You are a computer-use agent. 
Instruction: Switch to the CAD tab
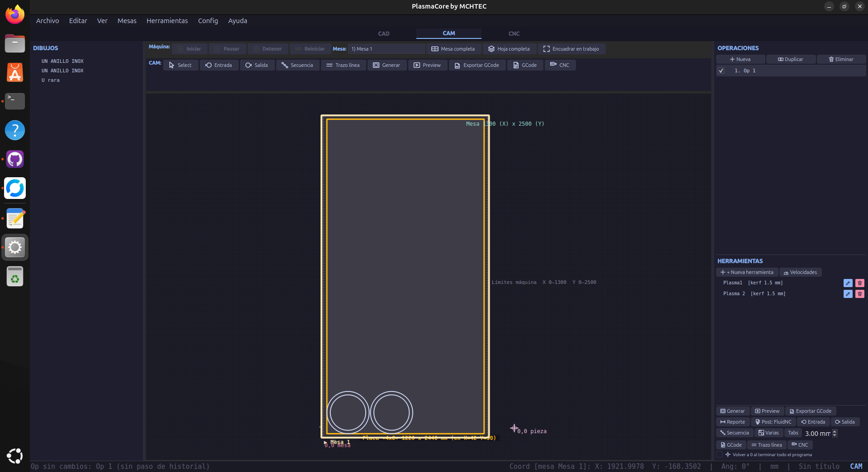384,33
